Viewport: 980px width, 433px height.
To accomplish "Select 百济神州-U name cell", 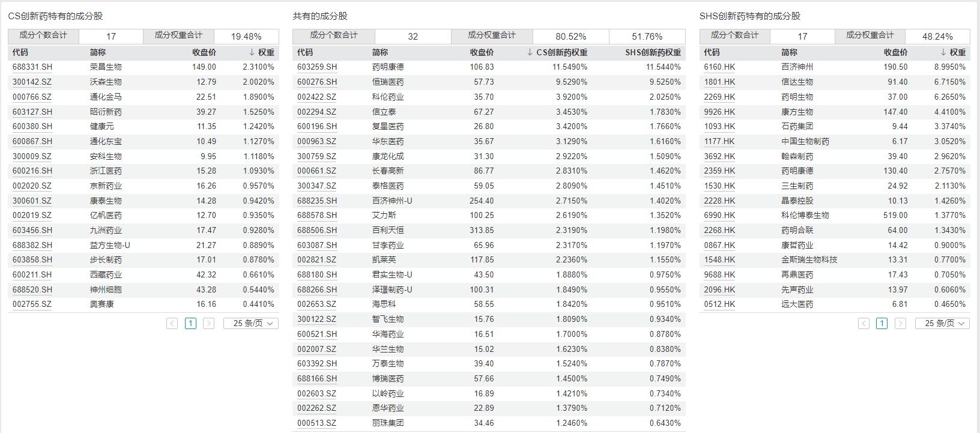I will coord(392,201).
